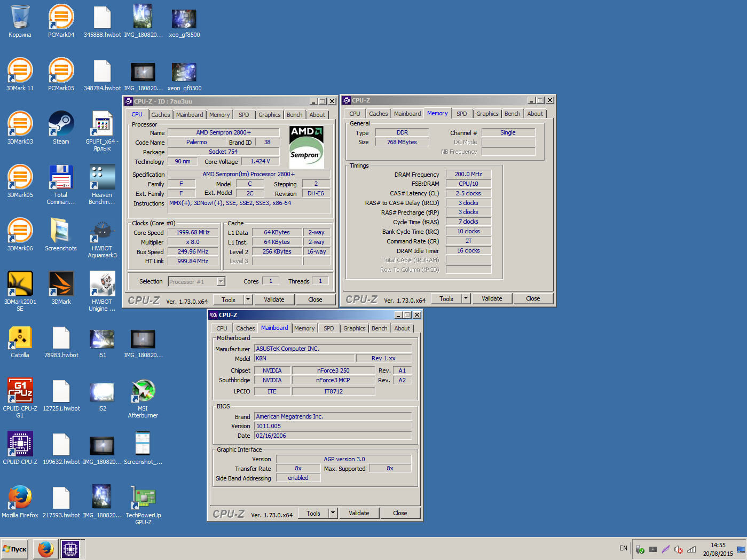
Task: Click the DRAM Frequency 200.0 MHz value
Action: tap(468, 174)
